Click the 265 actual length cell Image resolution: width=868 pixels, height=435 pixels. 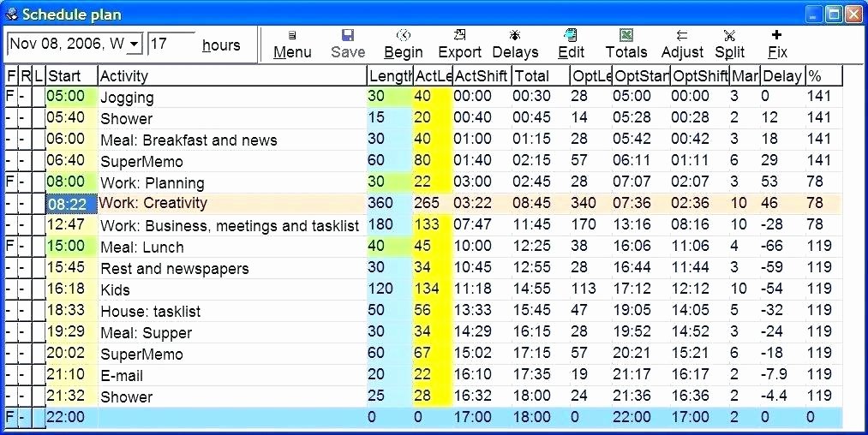coord(433,203)
